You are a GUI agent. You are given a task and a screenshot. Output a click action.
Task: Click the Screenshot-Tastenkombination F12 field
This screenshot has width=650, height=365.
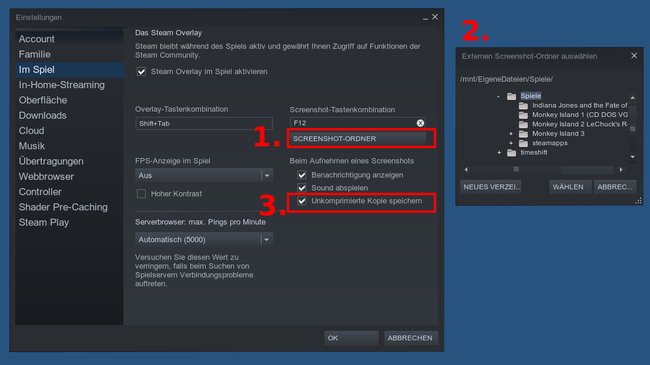coord(358,123)
